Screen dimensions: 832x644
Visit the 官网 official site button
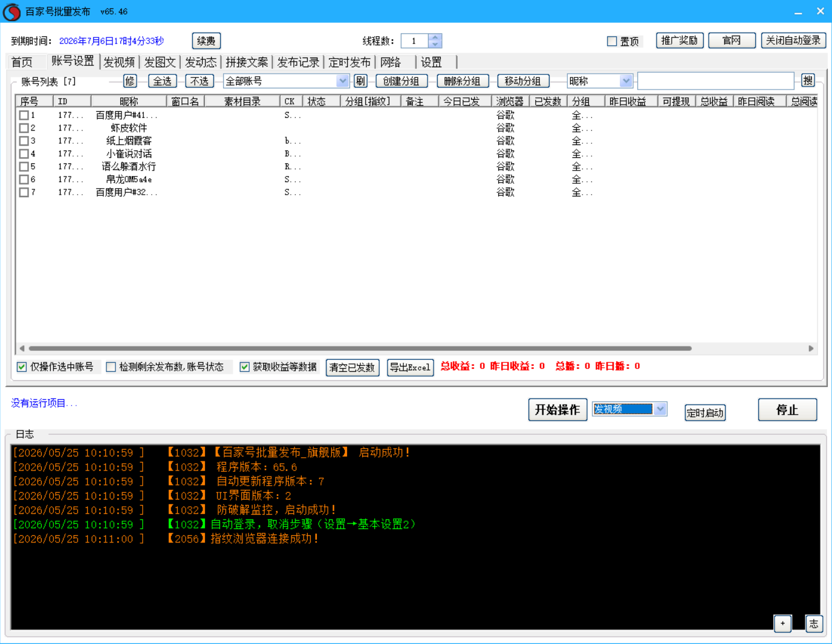(732, 41)
